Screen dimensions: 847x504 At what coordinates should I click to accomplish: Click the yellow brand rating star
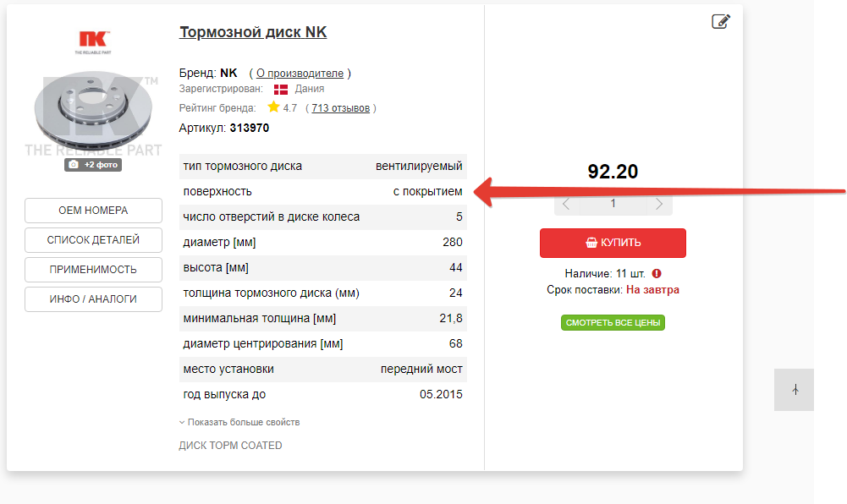click(273, 107)
